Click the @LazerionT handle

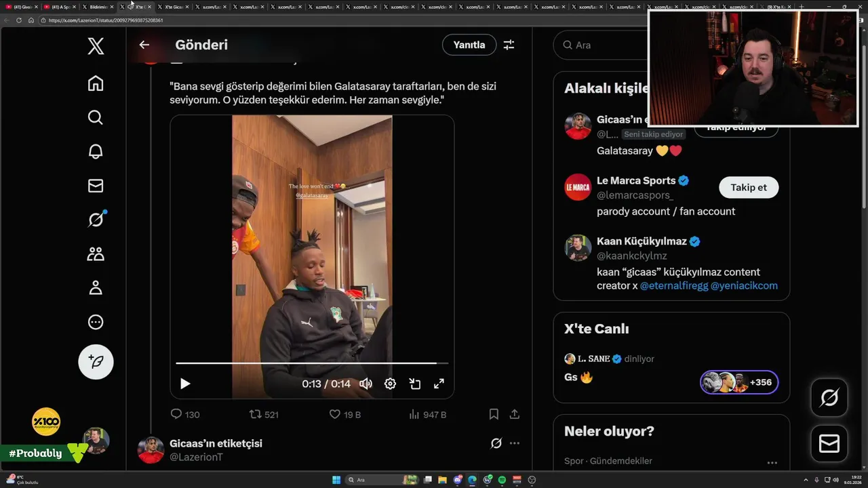pyautogui.click(x=196, y=457)
